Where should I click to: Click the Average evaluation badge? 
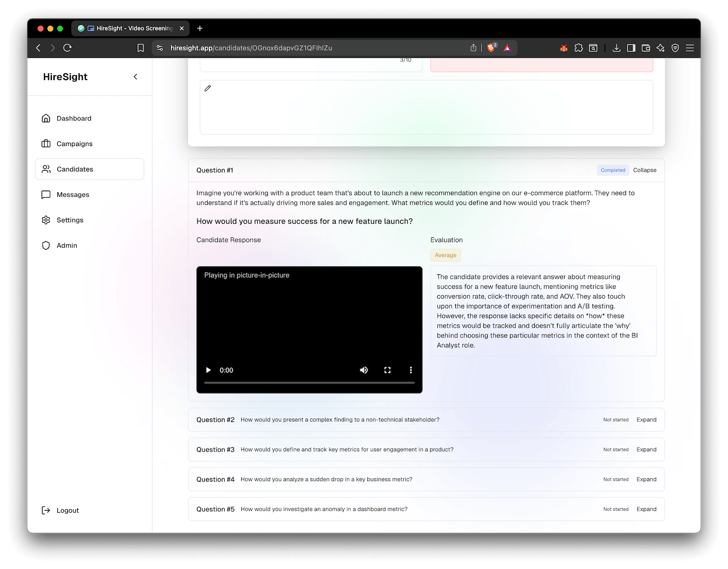click(x=446, y=255)
